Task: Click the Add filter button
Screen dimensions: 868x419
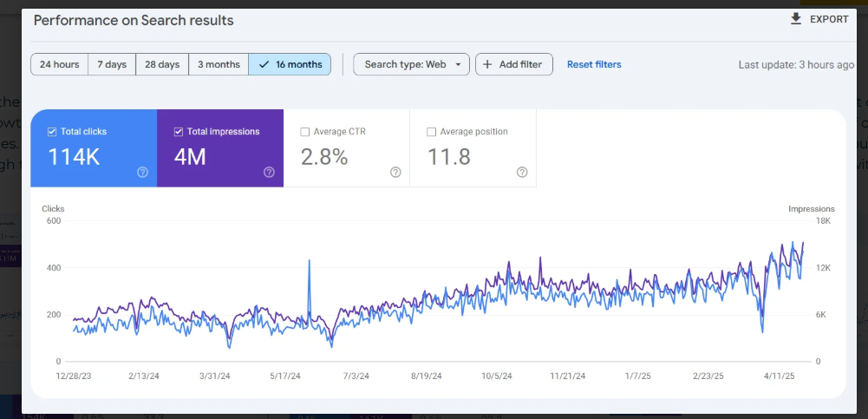Action: pyautogui.click(x=513, y=64)
